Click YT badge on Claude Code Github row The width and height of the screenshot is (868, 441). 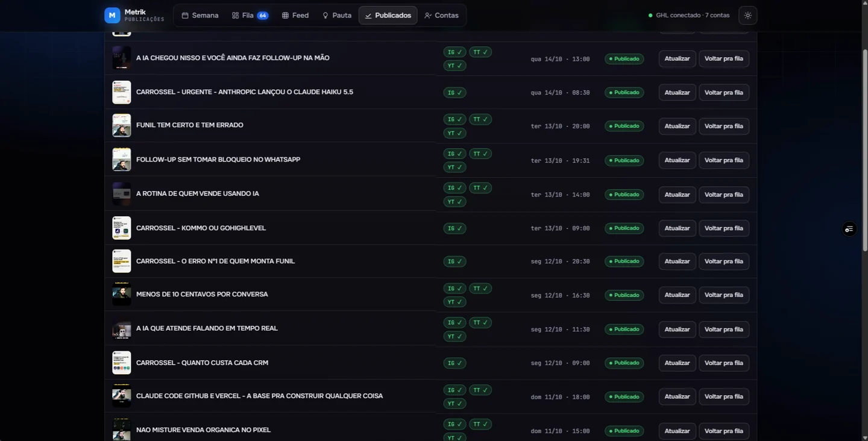click(x=454, y=404)
